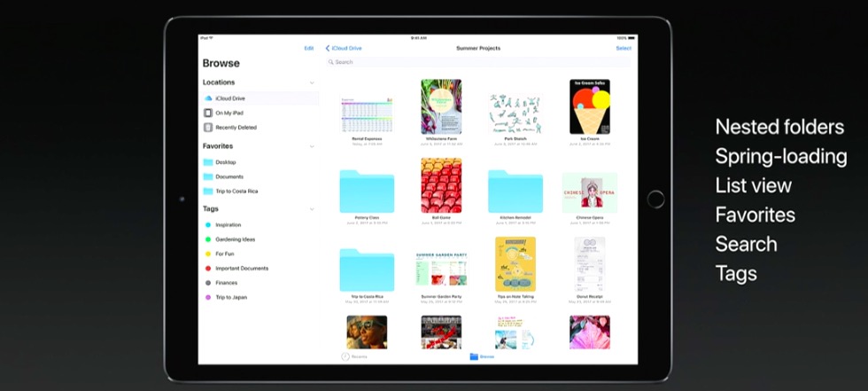Click the Search field

[478, 62]
